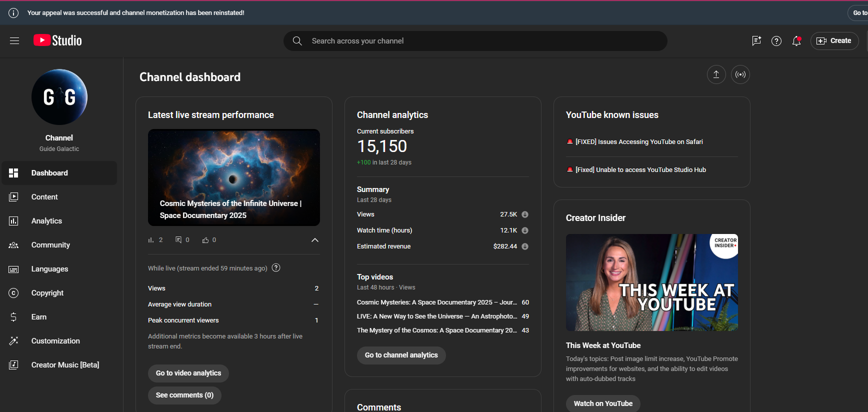The width and height of the screenshot is (868, 412).
Task: Open the Issues Accessing YouTube on Safari link
Action: coord(639,142)
